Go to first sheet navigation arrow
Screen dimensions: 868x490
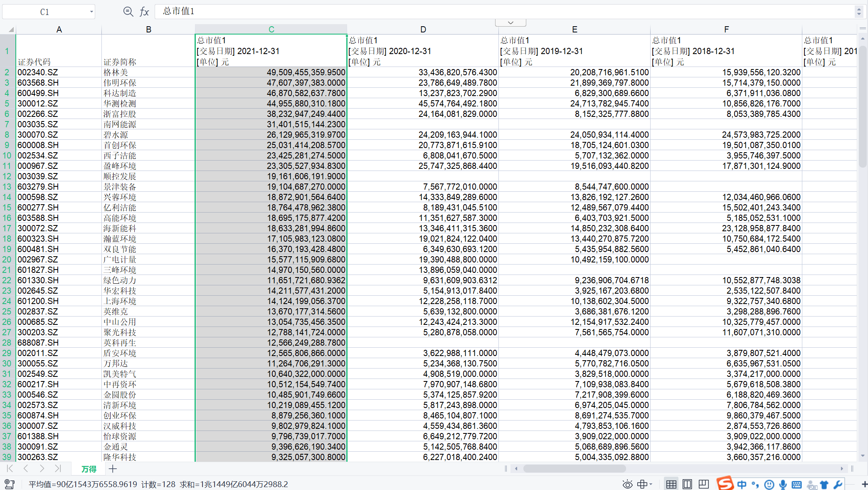click(x=10, y=468)
